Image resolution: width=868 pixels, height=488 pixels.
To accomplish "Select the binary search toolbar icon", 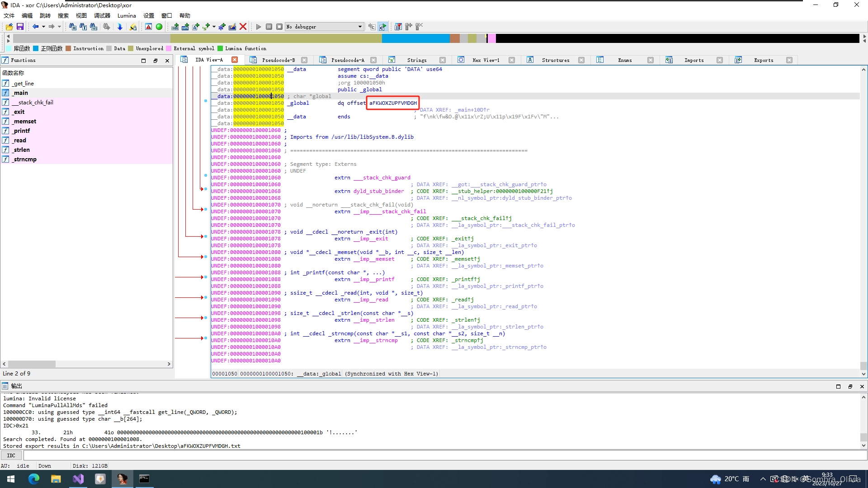I will tap(94, 27).
